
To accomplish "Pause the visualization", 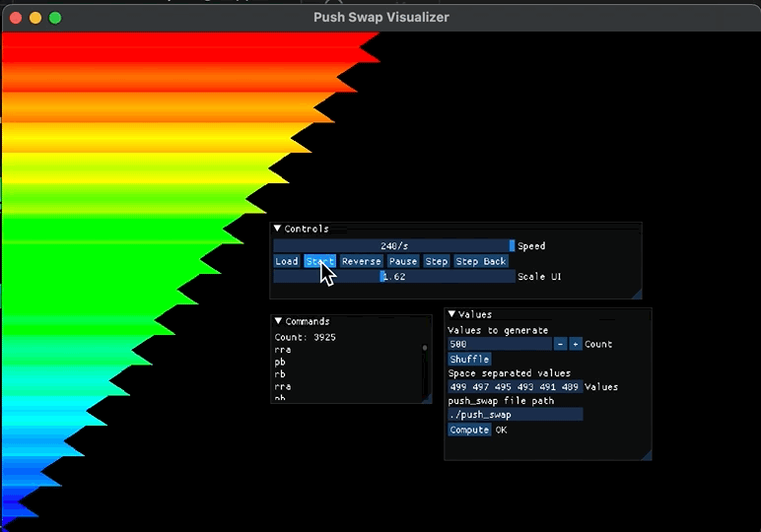I will click(x=402, y=261).
